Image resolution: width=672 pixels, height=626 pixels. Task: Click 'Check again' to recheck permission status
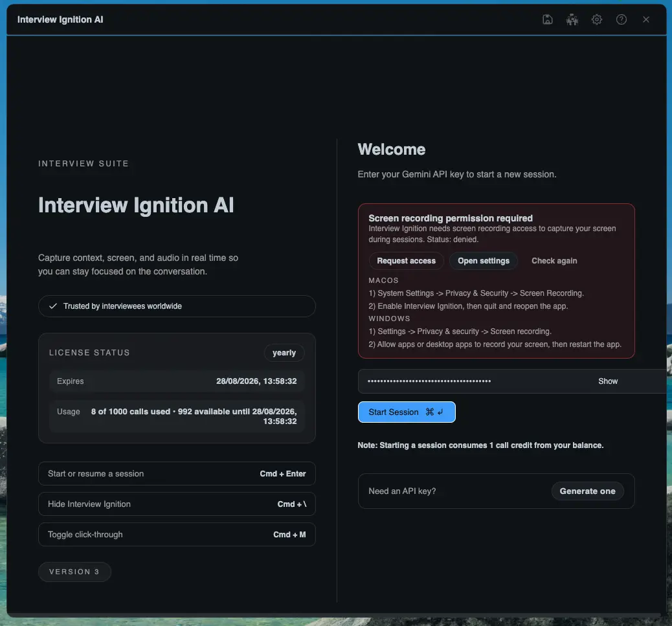pos(554,261)
